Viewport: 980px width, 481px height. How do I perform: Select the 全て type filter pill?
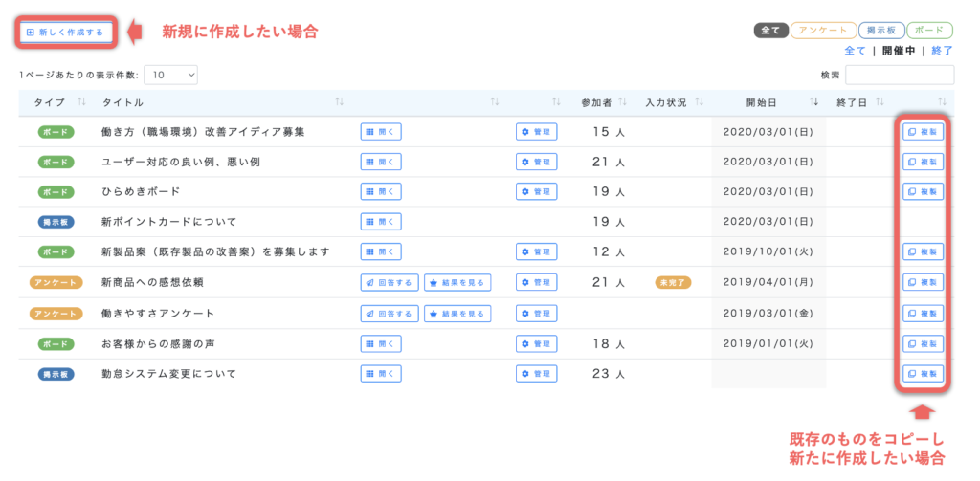(x=771, y=31)
